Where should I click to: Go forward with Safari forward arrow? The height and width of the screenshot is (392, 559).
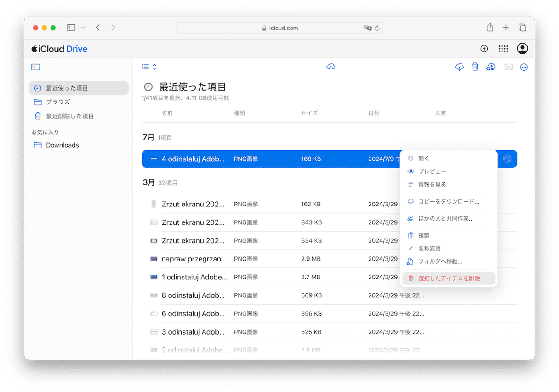coord(113,28)
